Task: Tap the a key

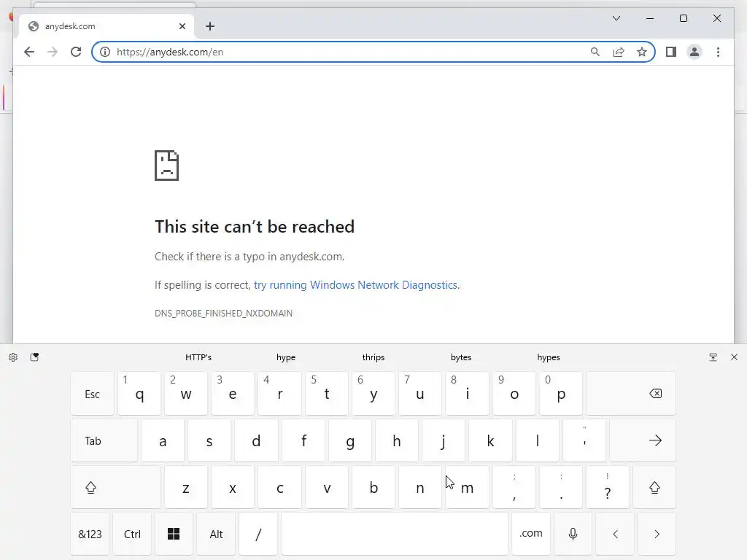Action: pyautogui.click(x=163, y=440)
